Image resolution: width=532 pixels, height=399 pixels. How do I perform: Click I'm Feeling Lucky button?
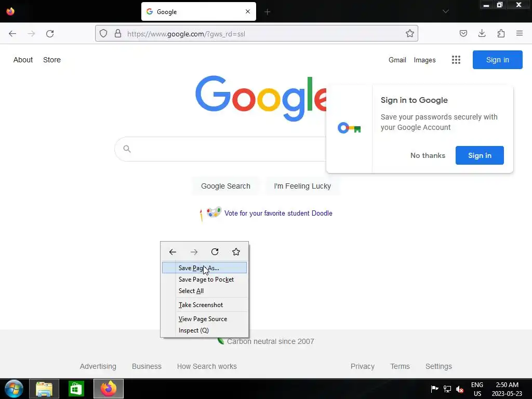(302, 186)
